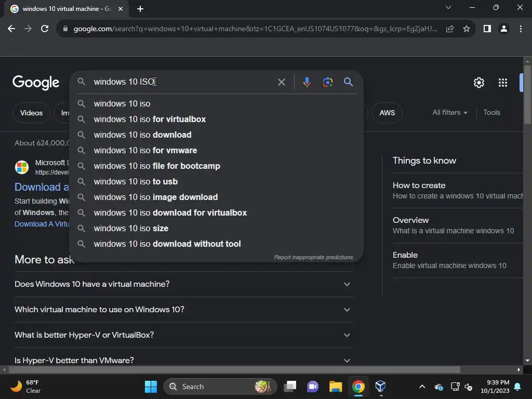Open Chrome side panel
Viewport: 532px width, 399px height.
coord(487,29)
